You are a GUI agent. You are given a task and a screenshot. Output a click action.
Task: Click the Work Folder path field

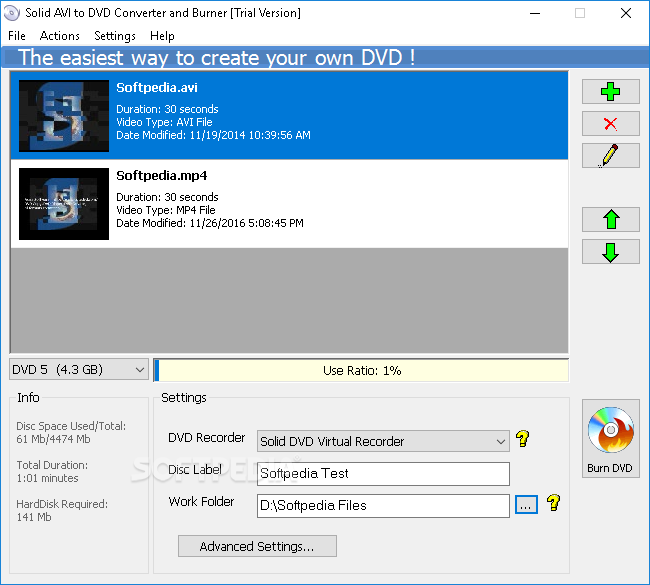click(x=383, y=506)
